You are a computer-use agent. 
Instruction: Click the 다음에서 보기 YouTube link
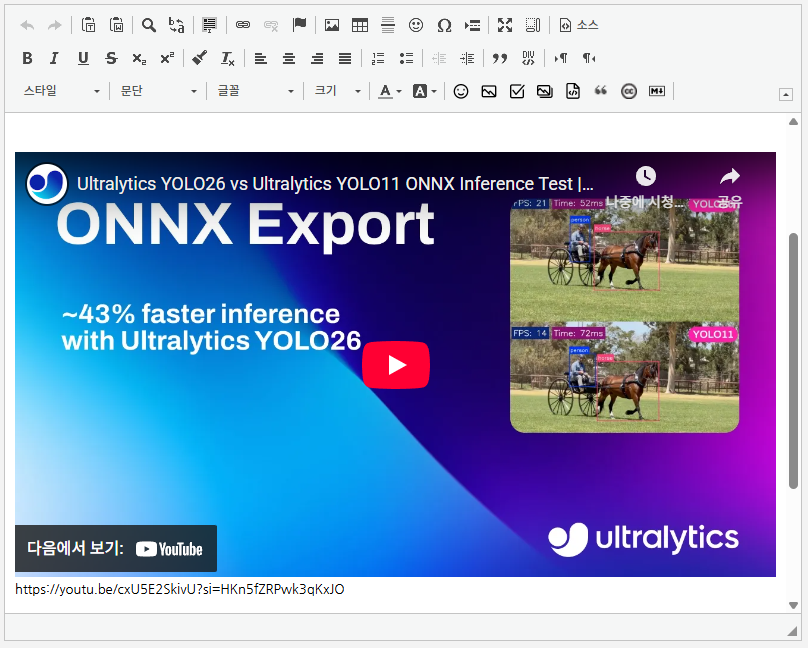pyautogui.click(x=116, y=548)
